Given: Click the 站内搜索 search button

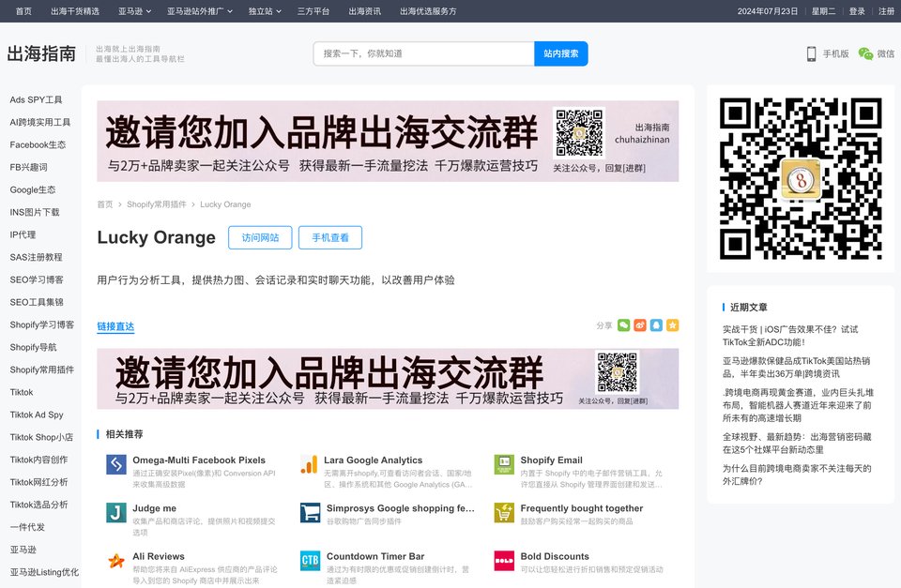Looking at the screenshot, I should [x=561, y=53].
